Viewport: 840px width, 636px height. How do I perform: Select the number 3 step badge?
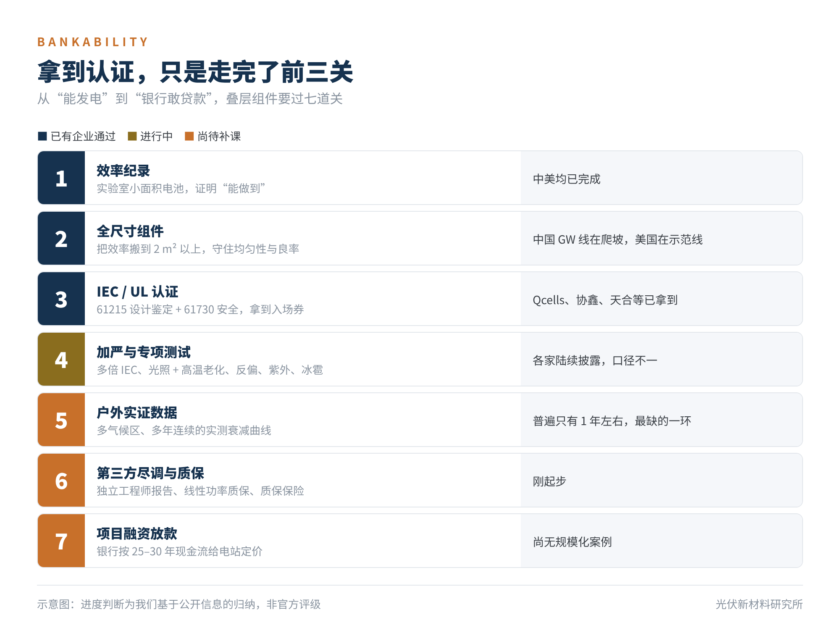(x=61, y=299)
